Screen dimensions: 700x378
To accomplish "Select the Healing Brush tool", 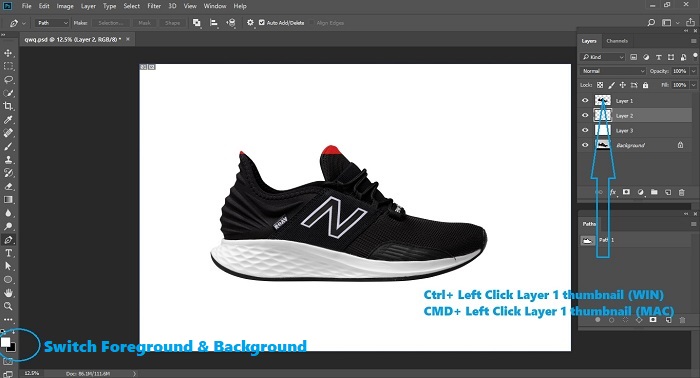I will coord(8,133).
